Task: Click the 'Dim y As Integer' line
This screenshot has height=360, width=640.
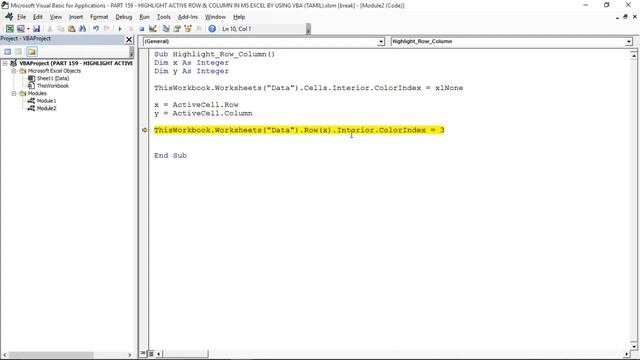Action: 191,71
